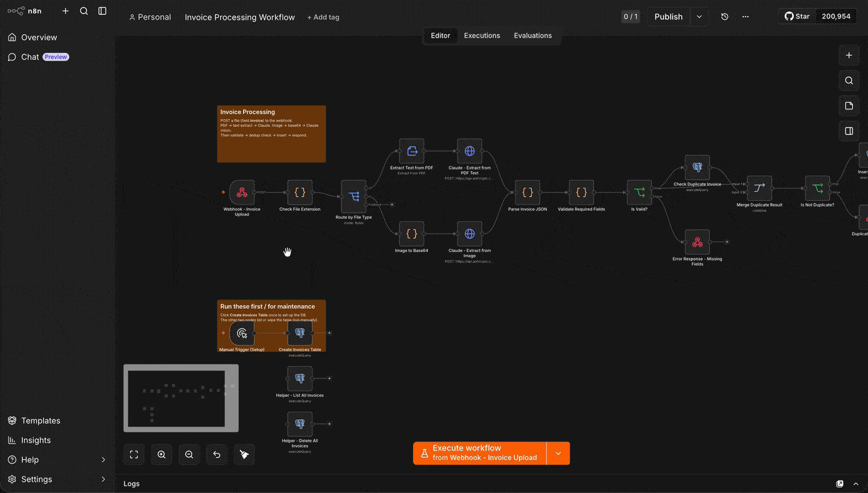Select the Manual Trigger (Setup) node
868x493 pixels.
click(x=242, y=333)
